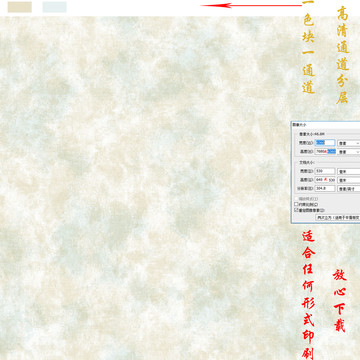Viewport: 360px width, 360px height.
Task: Pick the light blue color block swatch
Action: pyautogui.click(x=54, y=7)
